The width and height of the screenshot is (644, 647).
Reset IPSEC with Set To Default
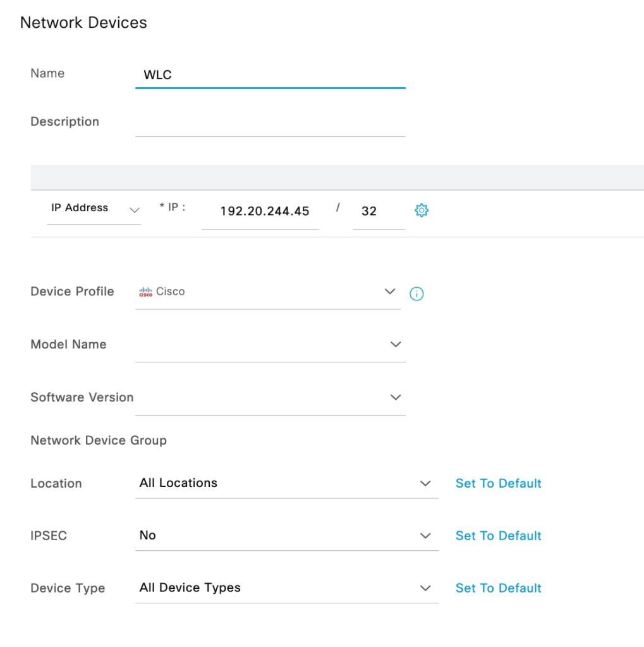pos(498,536)
